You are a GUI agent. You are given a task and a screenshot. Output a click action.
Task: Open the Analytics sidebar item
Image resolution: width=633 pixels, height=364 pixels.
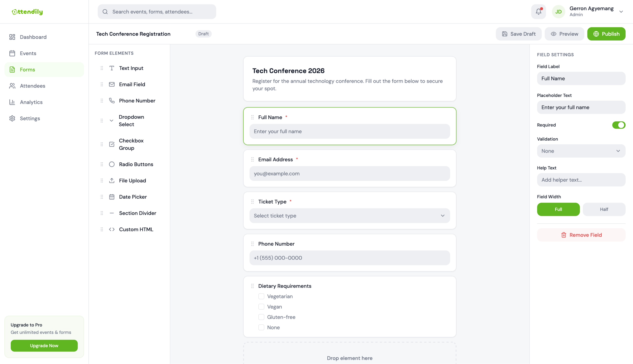point(31,102)
